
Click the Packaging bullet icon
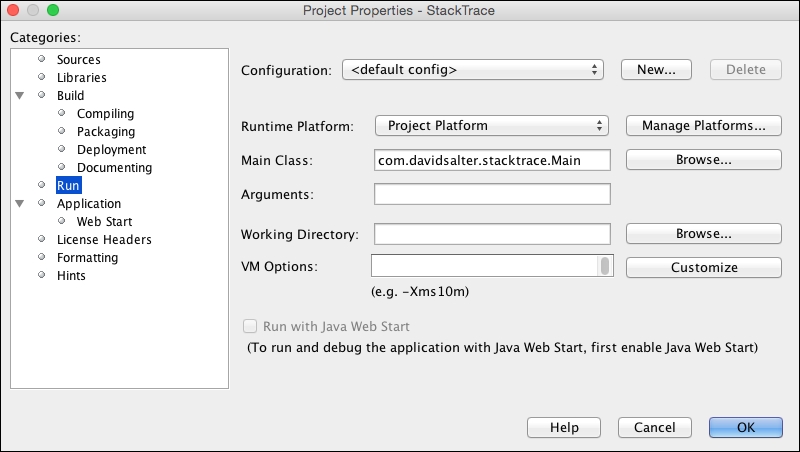[62, 131]
